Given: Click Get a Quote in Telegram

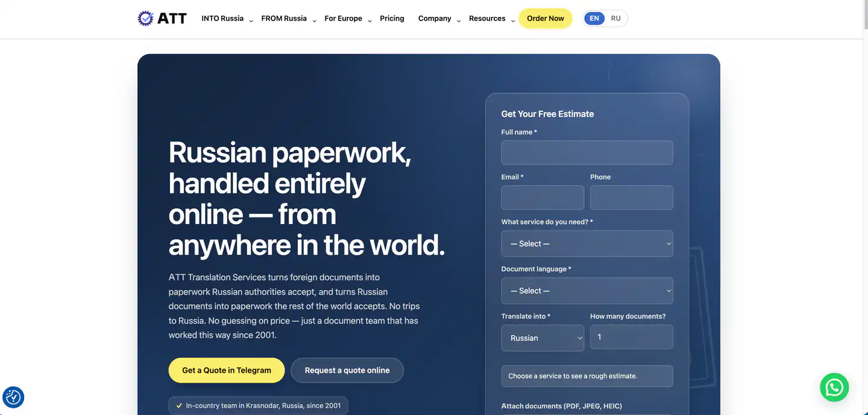Looking at the screenshot, I should tap(227, 370).
